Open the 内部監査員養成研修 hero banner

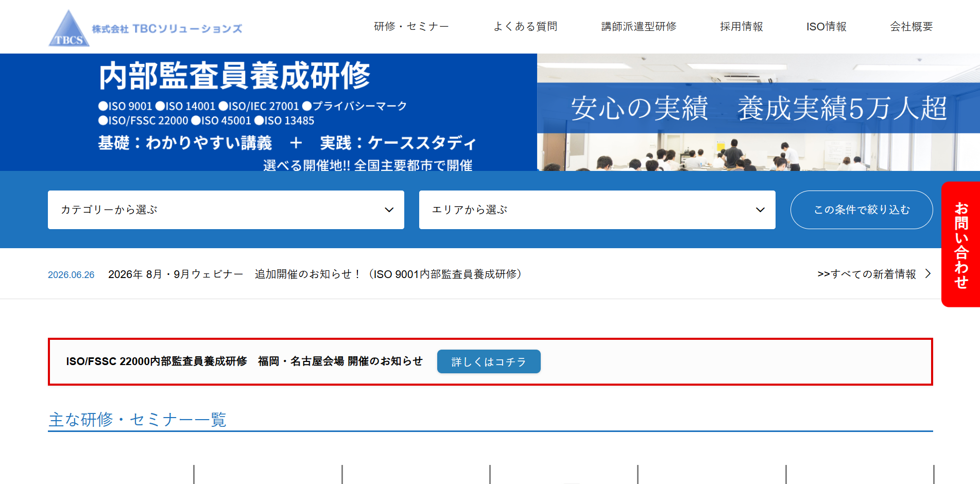tap(268, 112)
